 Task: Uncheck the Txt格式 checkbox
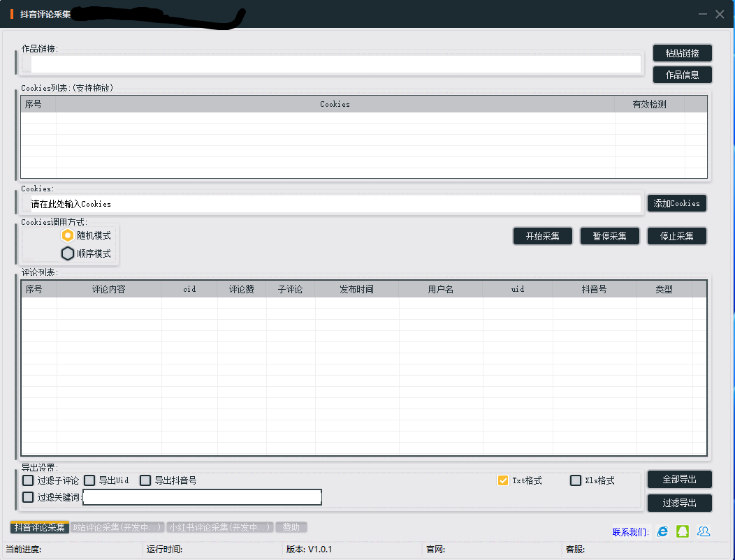503,480
